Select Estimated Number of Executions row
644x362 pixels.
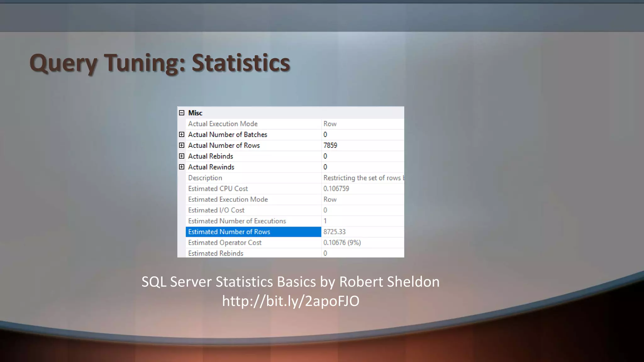pos(295,221)
